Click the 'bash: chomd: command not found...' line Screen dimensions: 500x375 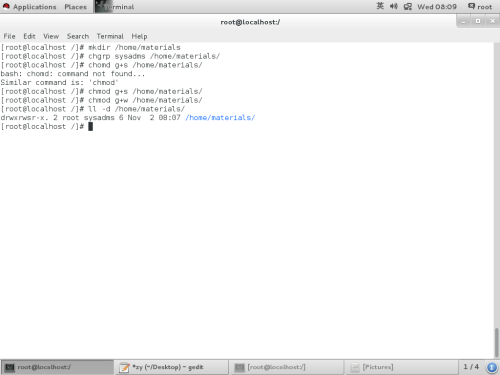(73, 74)
